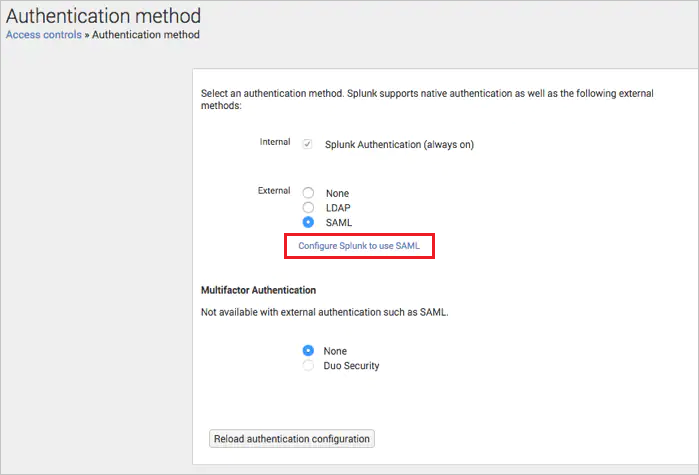Open the Access controls breadcrumb link
This screenshot has height=475, width=699.
point(44,35)
